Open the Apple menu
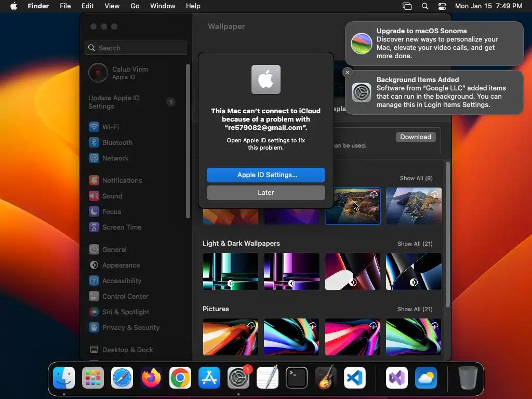This screenshot has height=399, width=532. pyautogui.click(x=14, y=6)
